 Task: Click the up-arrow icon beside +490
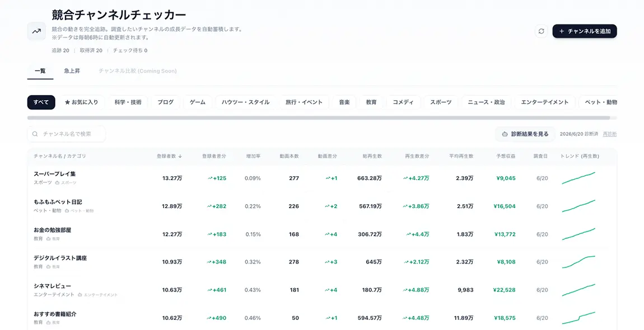209,318
